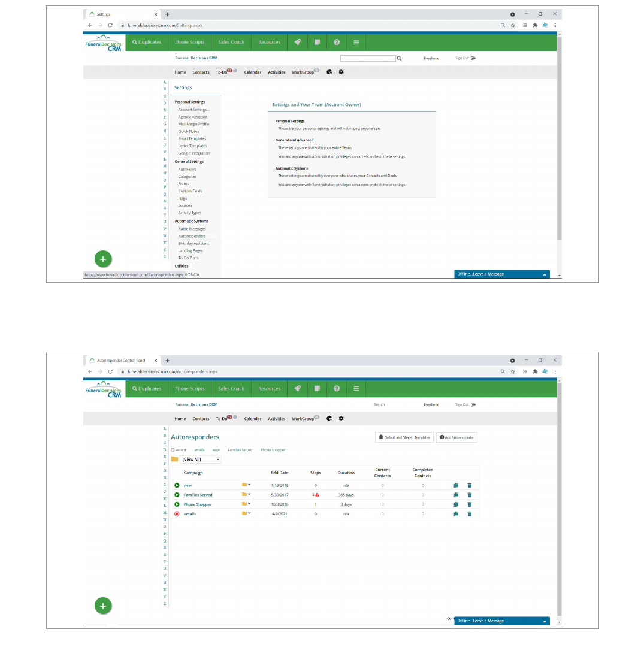Toggle the red stopped status of the emails campaign
Image resolution: width=644 pixels, height=665 pixels.
pyautogui.click(x=177, y=514)
